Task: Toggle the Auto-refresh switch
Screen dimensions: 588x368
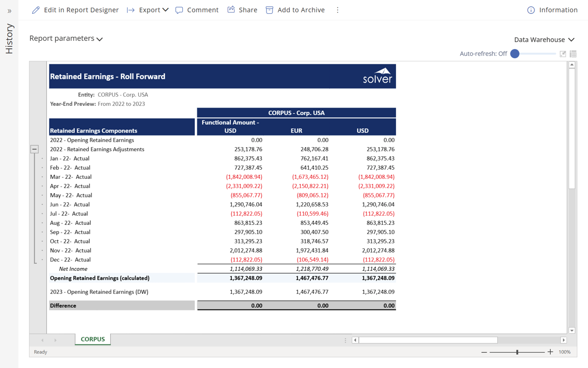Action: pyautogui.click(x=516, y=54)
